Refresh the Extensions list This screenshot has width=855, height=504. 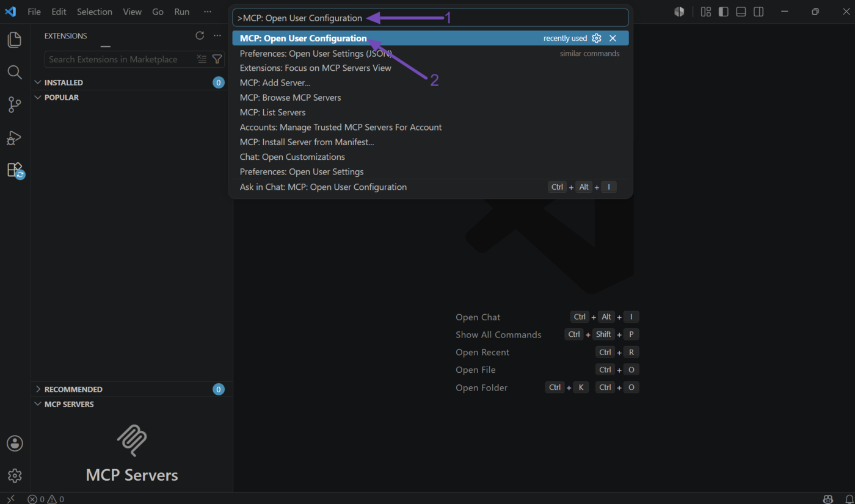(200, 36)
